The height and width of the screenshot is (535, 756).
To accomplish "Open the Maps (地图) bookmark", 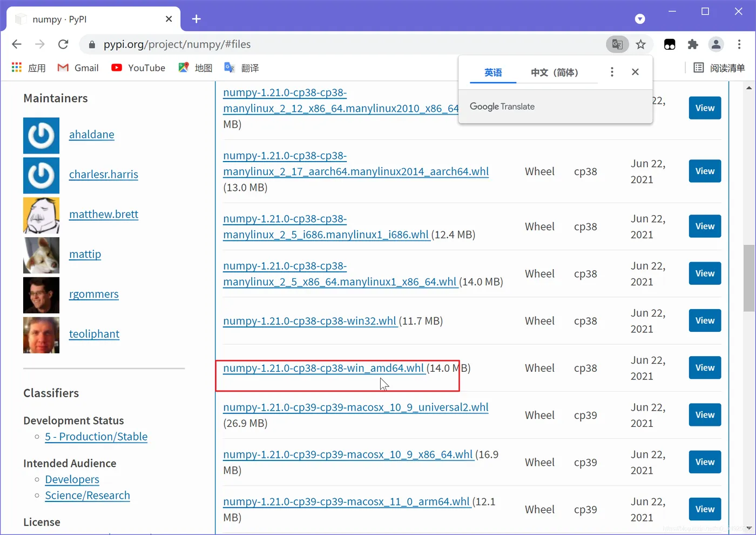I will click(195, 68).
